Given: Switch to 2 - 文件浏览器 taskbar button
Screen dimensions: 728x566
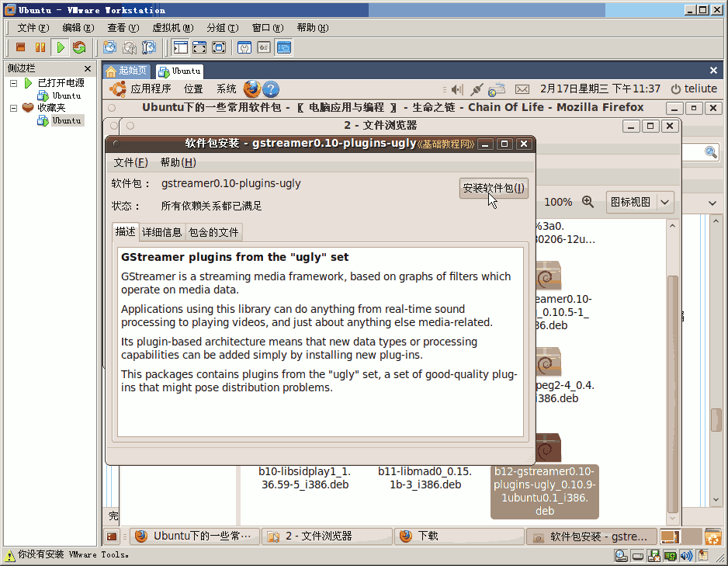Looking at the screenshot, I should point(327,536).
